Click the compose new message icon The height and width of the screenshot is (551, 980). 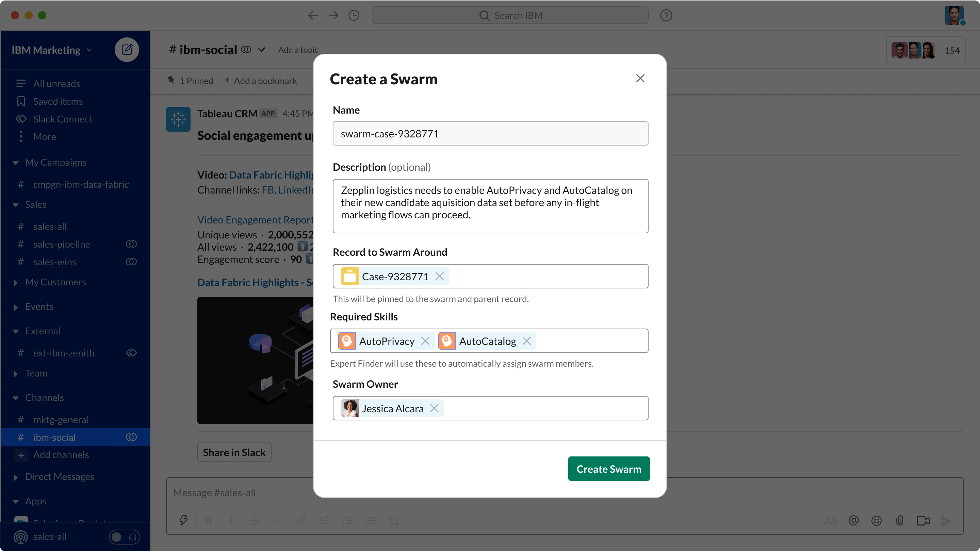point(127,50)
